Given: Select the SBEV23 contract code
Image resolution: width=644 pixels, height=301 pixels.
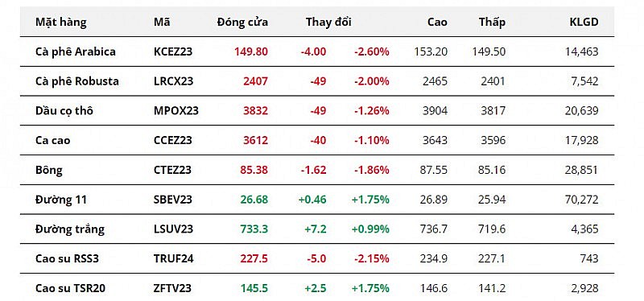Looking at the screenshot, I should point(172,200).
